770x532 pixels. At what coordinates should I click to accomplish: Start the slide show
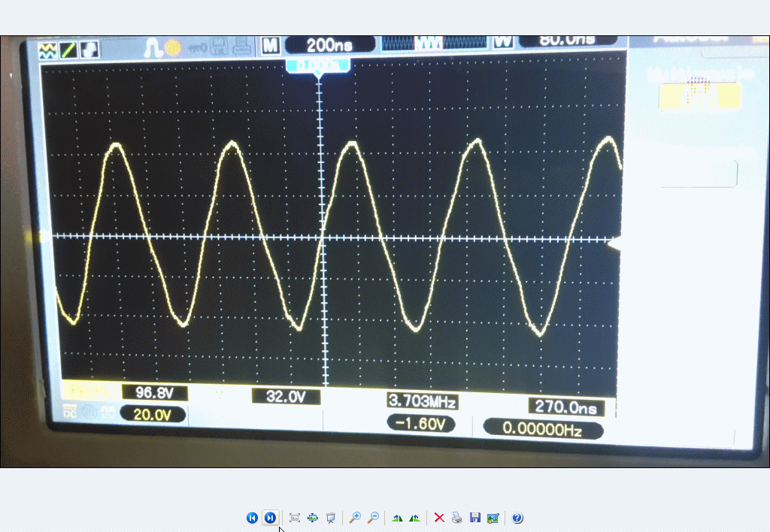coord(330,518)
